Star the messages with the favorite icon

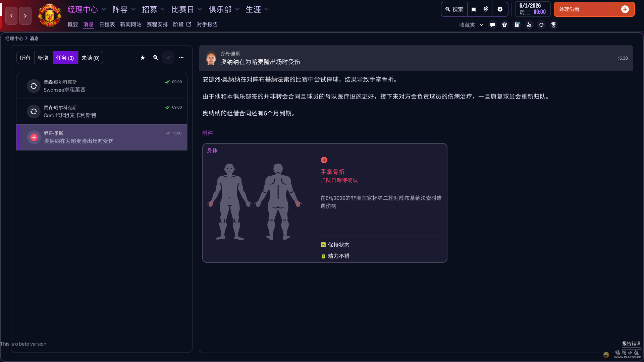143,58
